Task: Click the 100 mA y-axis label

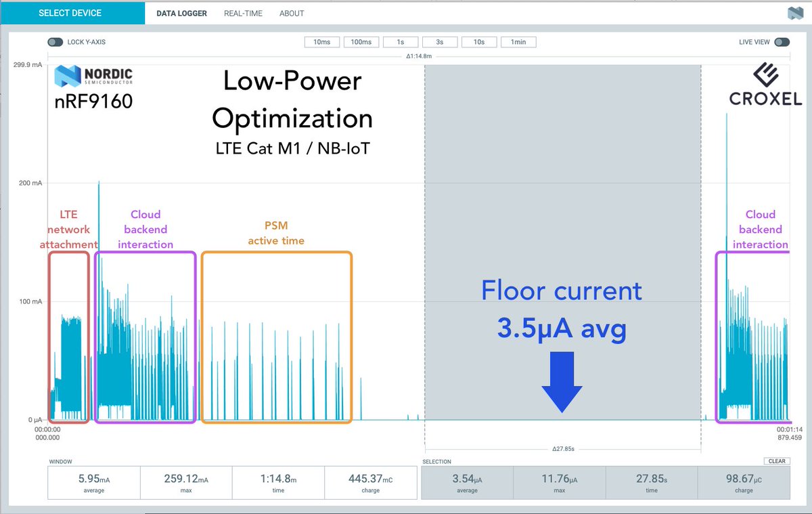Action: (32, 301)
